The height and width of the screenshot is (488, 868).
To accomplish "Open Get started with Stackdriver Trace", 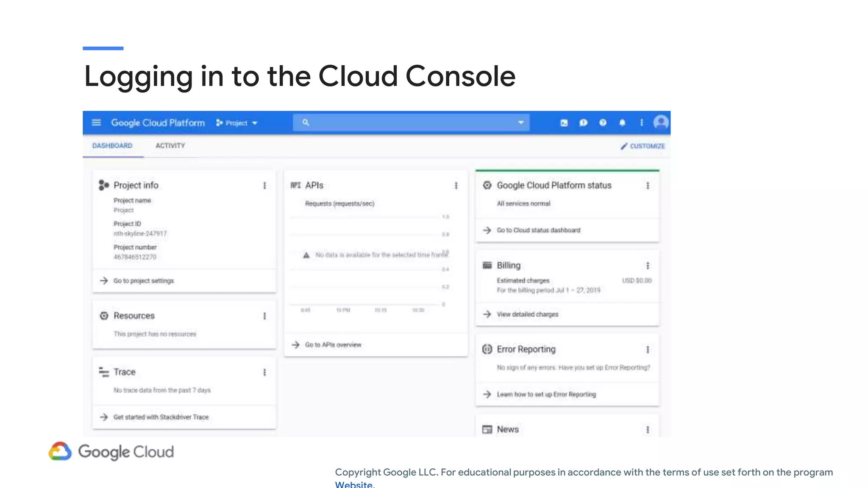I will pyautogui.click(x=161, y=417).
